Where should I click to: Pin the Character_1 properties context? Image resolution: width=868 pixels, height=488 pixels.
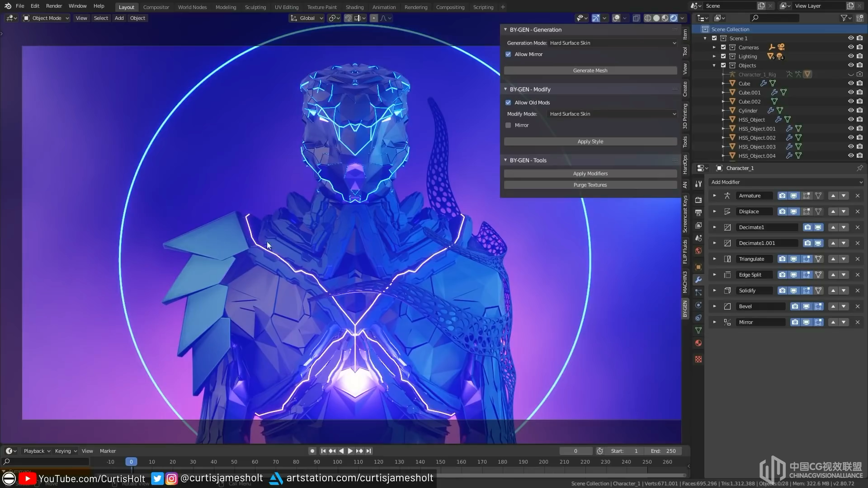(859, 168)
